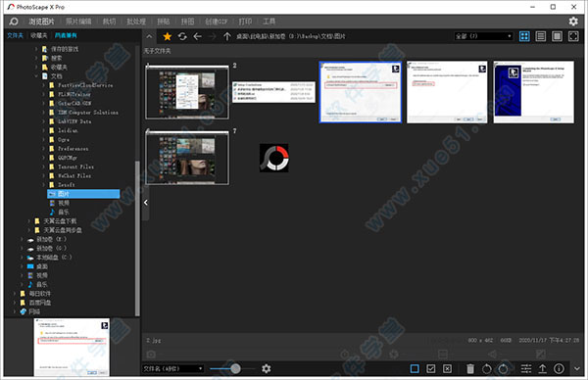Expand the LabVIEW Data folder node

tap(43, 121)
